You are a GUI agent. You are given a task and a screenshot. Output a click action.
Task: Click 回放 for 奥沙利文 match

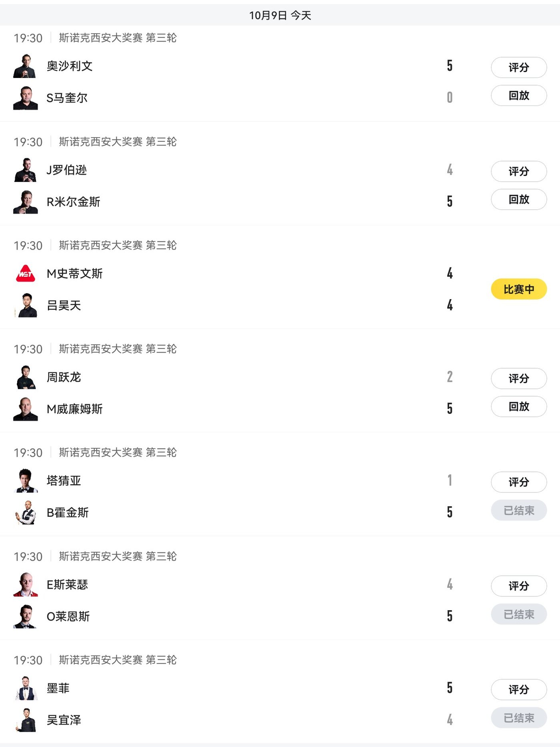click(518, 96)
